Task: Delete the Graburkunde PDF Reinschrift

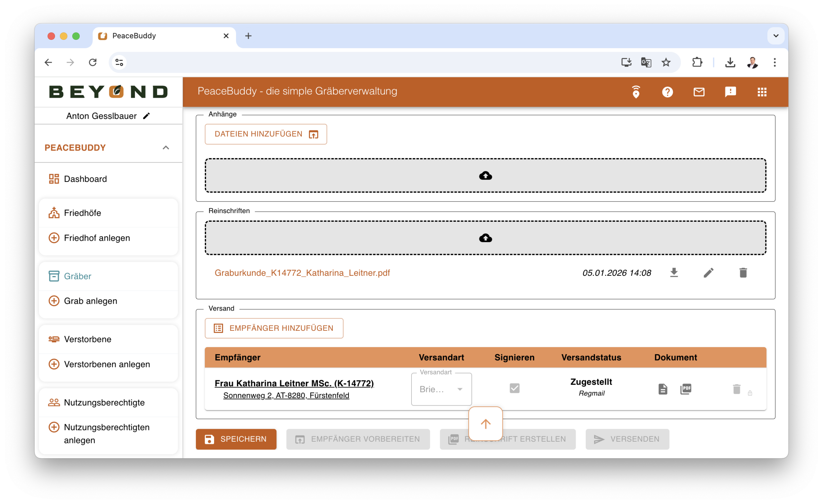Action: [743, 273]
